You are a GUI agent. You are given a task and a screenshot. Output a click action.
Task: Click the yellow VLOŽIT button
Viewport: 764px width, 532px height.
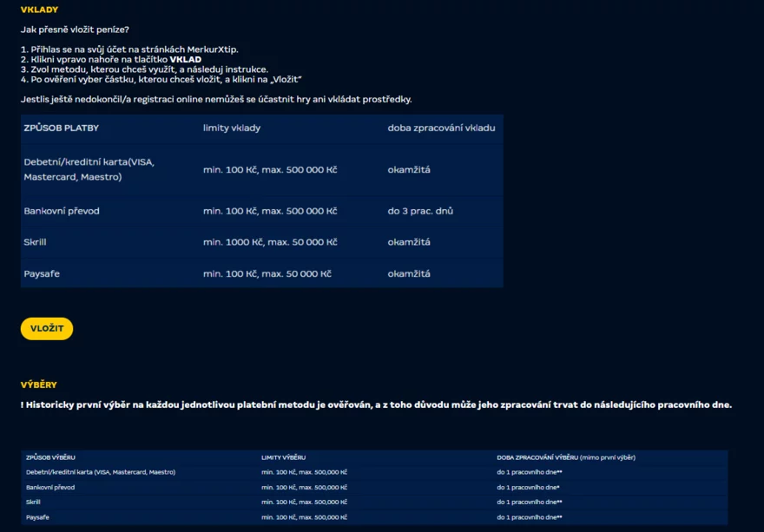(x=47, y=328)
